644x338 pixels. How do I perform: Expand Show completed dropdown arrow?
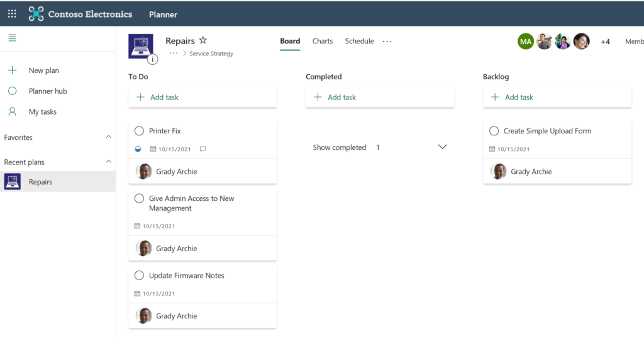(442, 147)
